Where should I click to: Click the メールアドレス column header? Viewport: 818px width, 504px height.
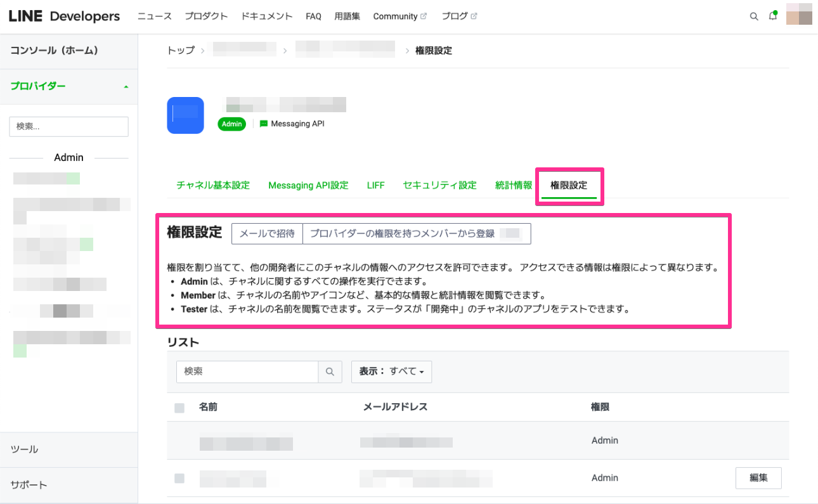[x=395, y=407]
